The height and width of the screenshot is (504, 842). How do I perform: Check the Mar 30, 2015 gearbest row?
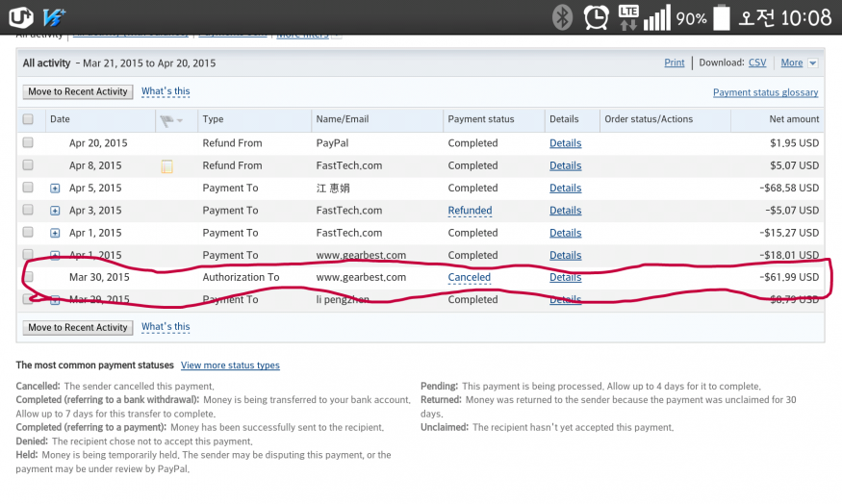(28, 277)
